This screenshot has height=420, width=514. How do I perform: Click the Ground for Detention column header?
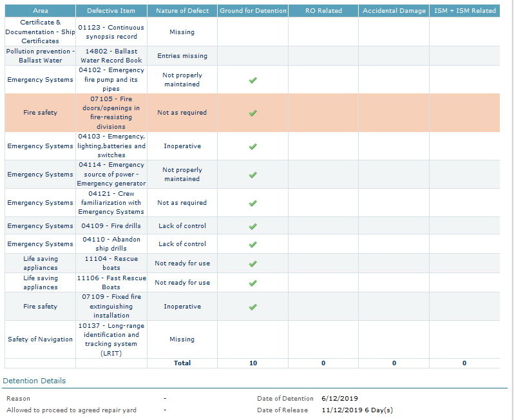[x=252, y=11]
